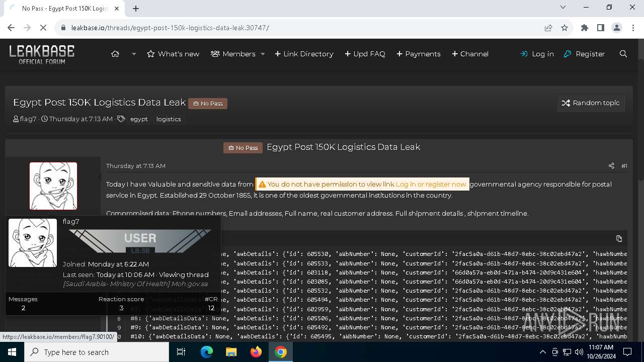The width and height of the screenshot is (644, 362).
Task: Open Link Directory
Action: pyautogui.click(x=304, y=54)
